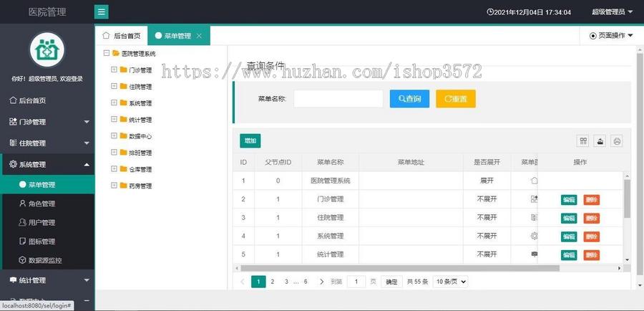Click the page number jump input

pos(356,282)
